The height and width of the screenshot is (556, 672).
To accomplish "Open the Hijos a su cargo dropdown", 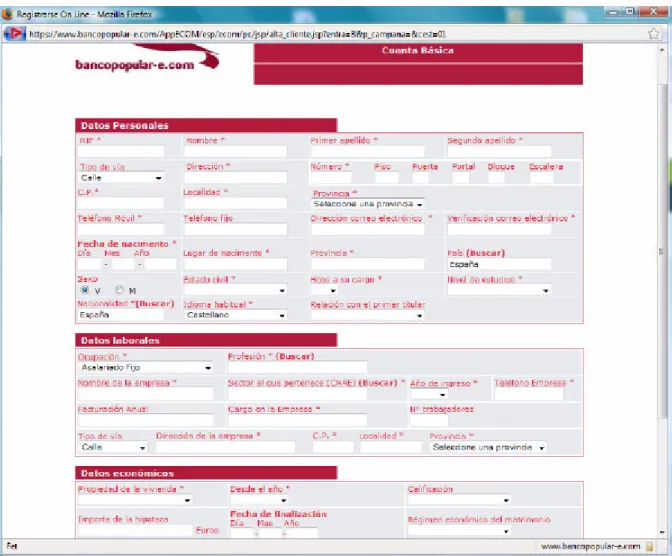I will pos(324,290).
